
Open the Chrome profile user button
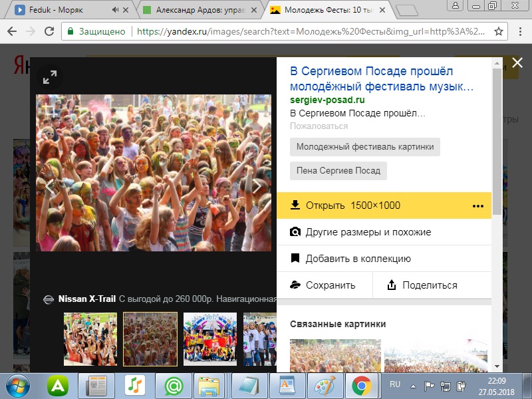[x=456, y=5]
